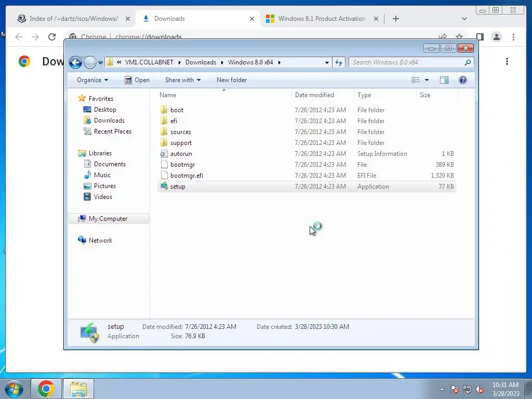This screenshot has height=399, width=532.
Task: Open Videos library
Action: (103, 197)
